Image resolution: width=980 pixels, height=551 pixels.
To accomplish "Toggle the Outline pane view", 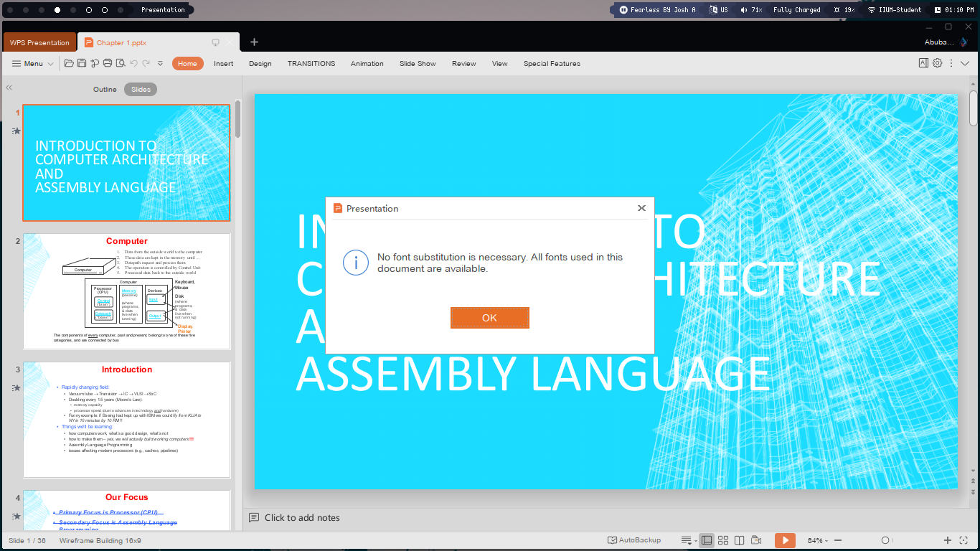I will 105,90.
